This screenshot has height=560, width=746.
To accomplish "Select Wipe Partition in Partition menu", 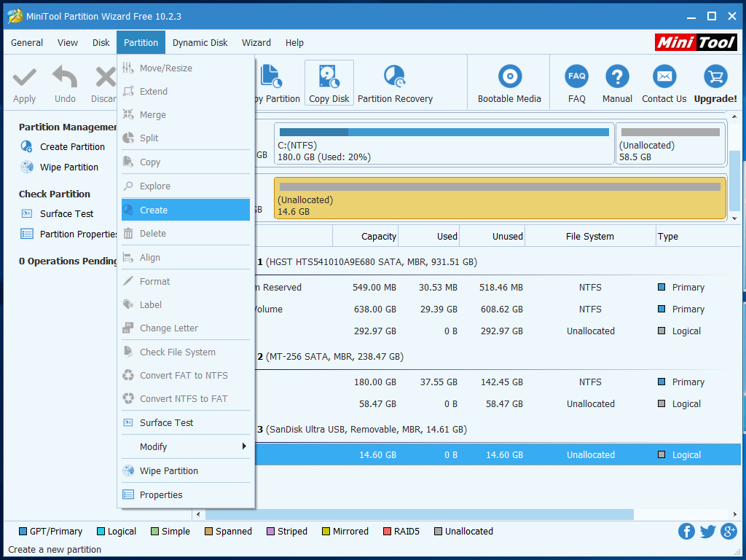I will tap(186, 471).
